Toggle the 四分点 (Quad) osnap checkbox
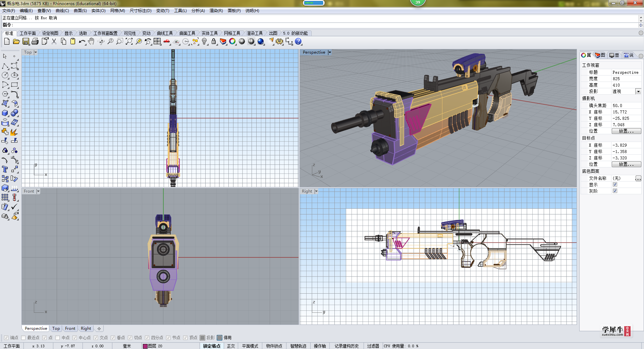 [x=147, y=338]
